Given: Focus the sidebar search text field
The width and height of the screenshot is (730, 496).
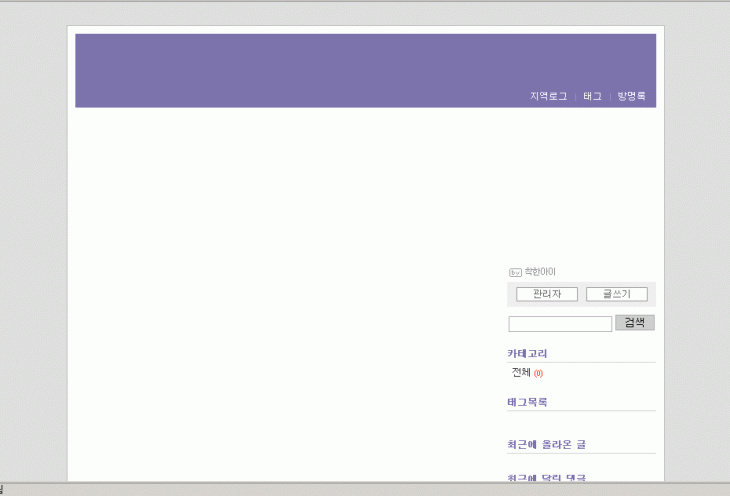Looking at the screenshot, I should (x=559, y=324).
